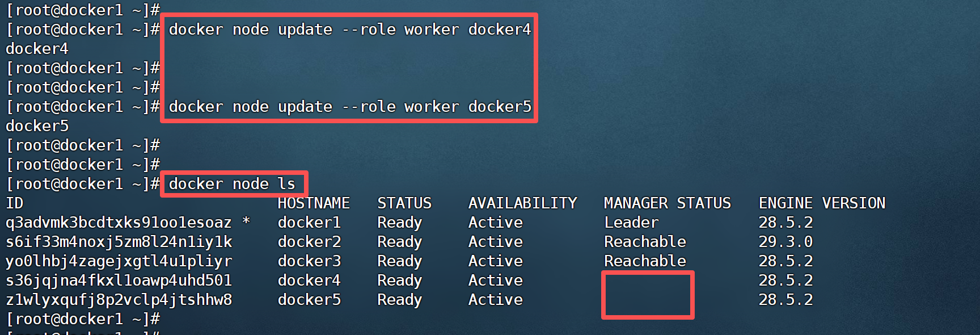
Task: Click the "STATUS" column header
Action: (404, 203)
